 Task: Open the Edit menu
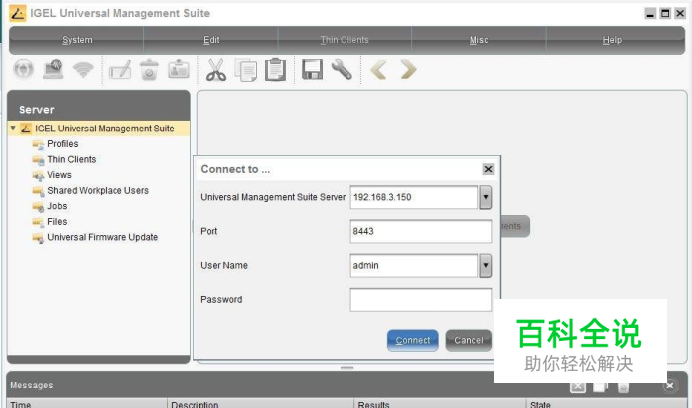pyautogui.click(x=211, y=40)
